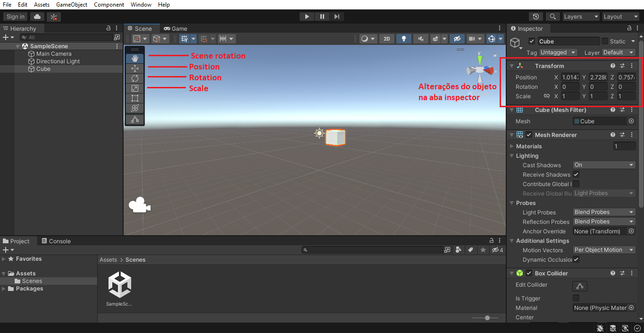Viewport: 644px width, 333px height.
Task: Open the Cast Shadows dropdown
Action: click(x=603, y=164)
